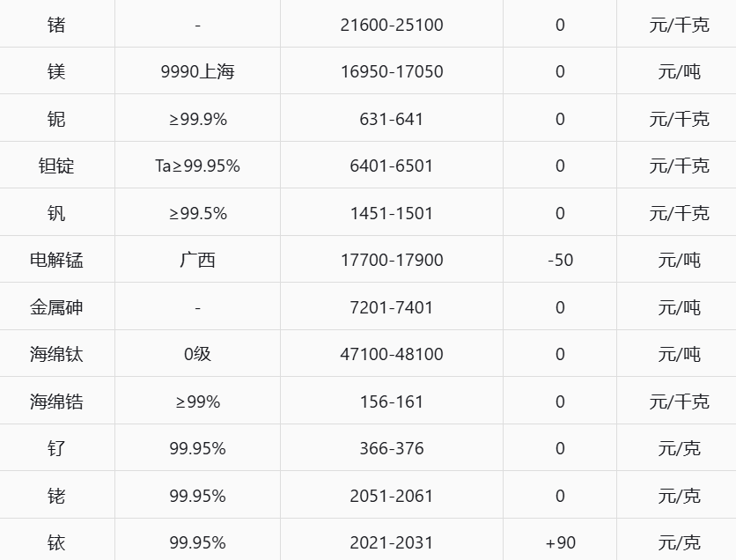Click the 9990上海 specification cell
This screenshot has height=560, width=736.
click(197, 71)
